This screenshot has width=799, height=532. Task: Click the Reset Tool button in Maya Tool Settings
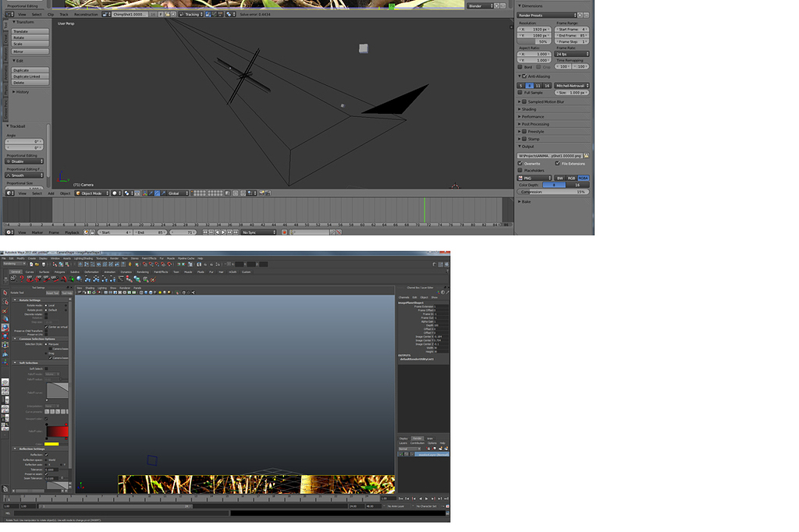52,293
